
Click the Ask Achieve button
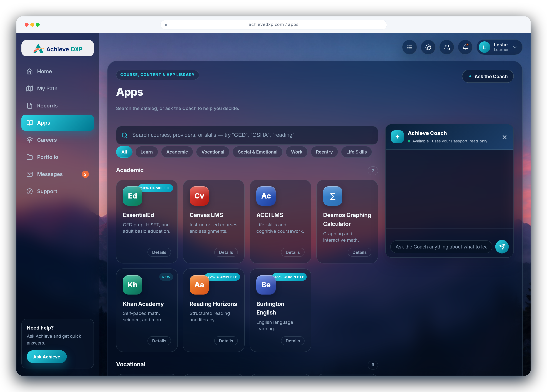tap(47, 357)
